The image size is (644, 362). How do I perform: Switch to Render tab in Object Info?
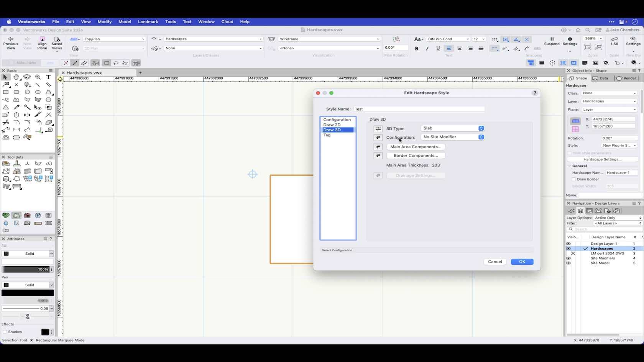pos(626,78)
